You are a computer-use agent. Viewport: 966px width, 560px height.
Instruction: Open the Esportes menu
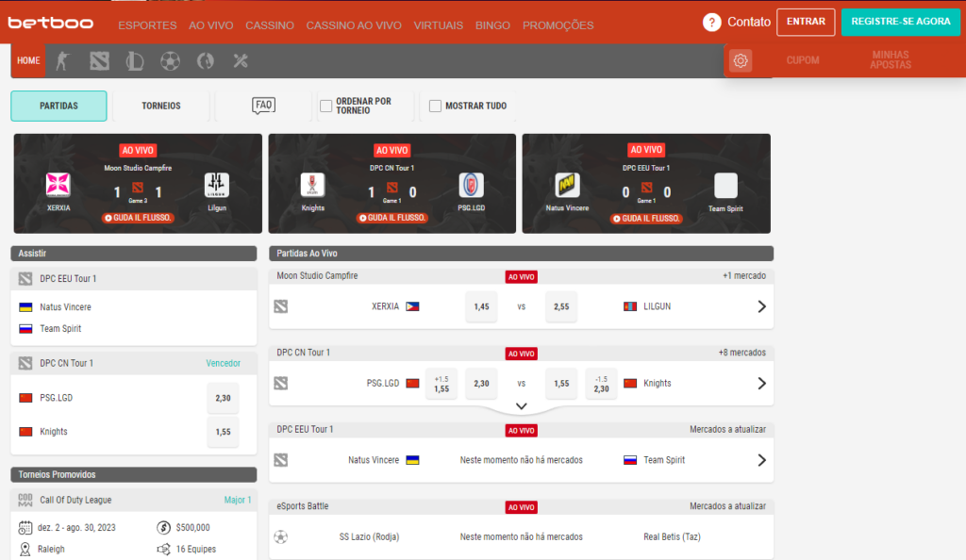147,25
